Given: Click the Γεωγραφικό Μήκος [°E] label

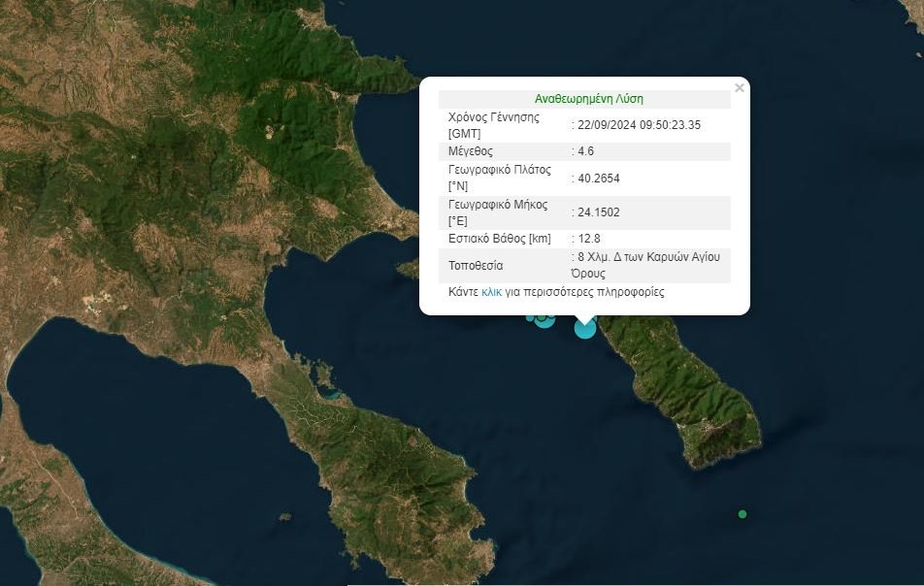Looking at the screenshot, I should click(498, 213).
